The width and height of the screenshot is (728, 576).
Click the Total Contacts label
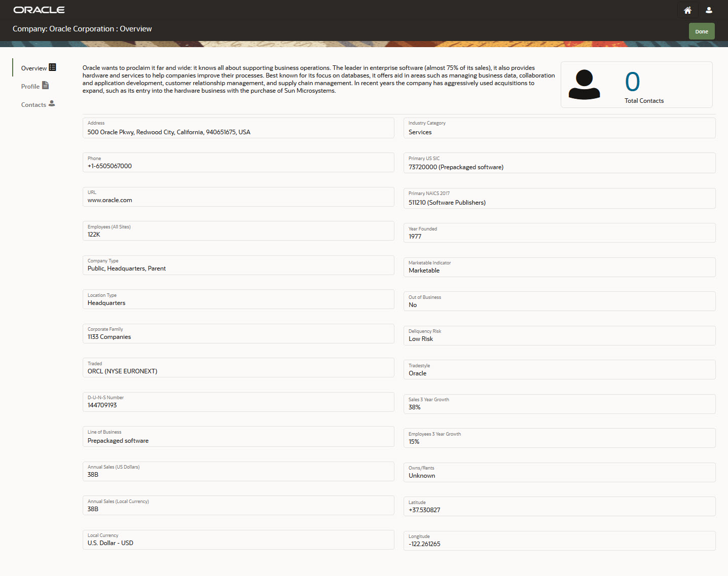pos(644,101)
